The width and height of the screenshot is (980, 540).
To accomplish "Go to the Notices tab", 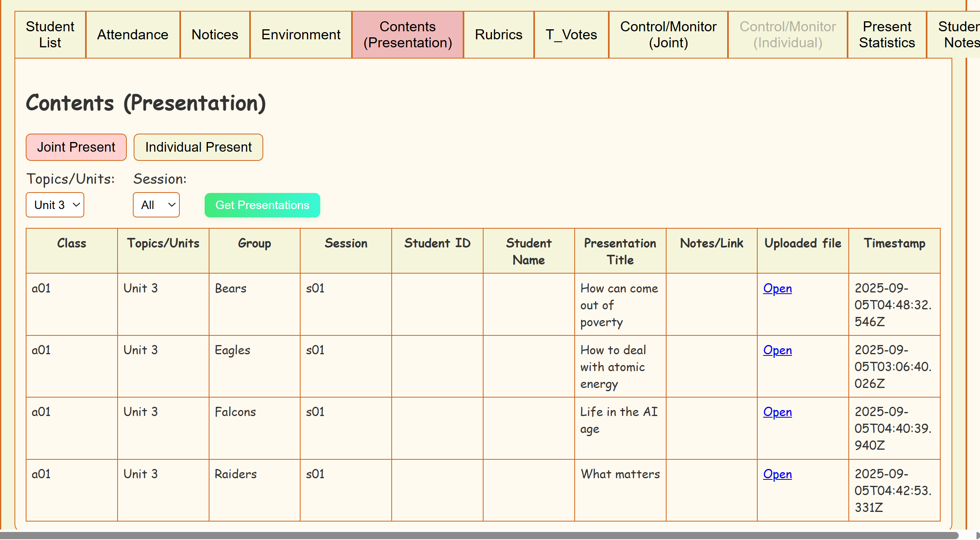I will tap(215, 35).
